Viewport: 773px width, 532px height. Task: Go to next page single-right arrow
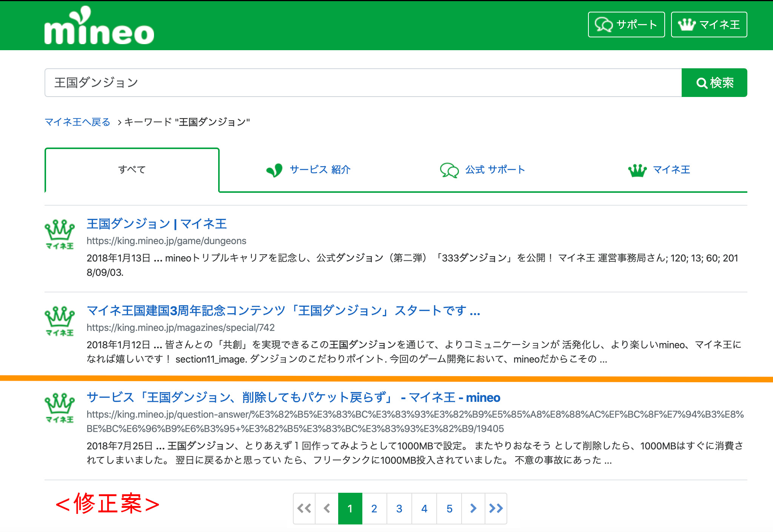[x=473, y=509]
